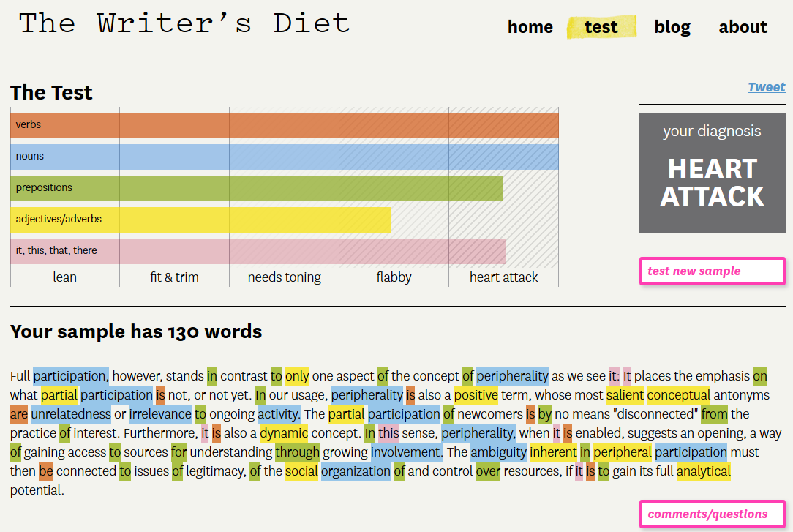Click the yellow adjectives/adverbs bar

(x=200, y=219)
